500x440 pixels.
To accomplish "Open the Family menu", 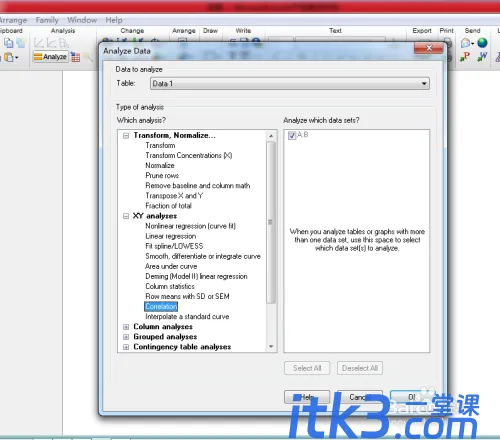I will pos(47,20).
